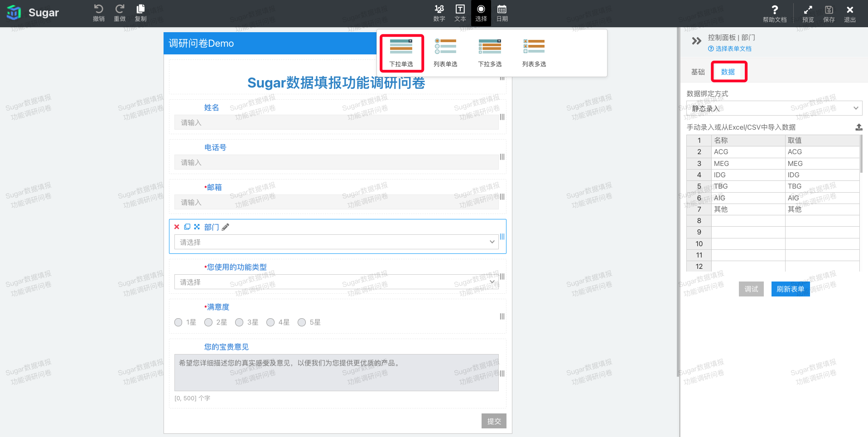Select the TBG name cell in data table
The width and height of the screenshot is (868, 437).
click(748, 186)
